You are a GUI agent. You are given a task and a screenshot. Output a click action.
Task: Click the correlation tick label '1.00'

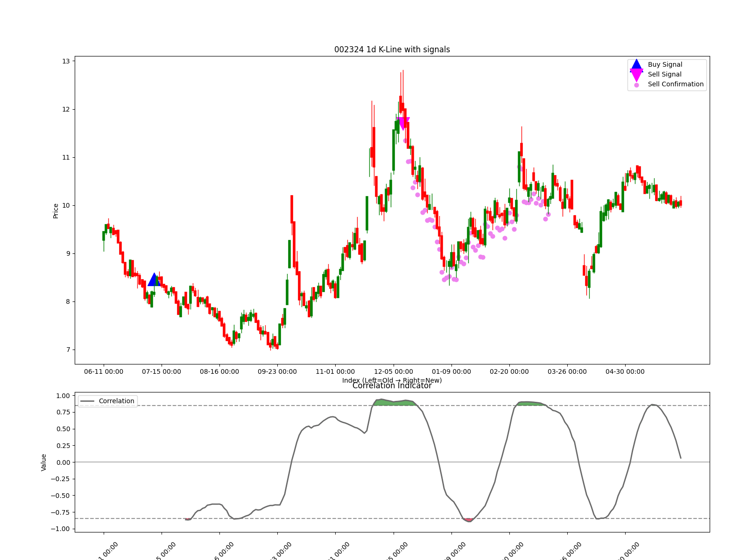[x=63, y=396]
